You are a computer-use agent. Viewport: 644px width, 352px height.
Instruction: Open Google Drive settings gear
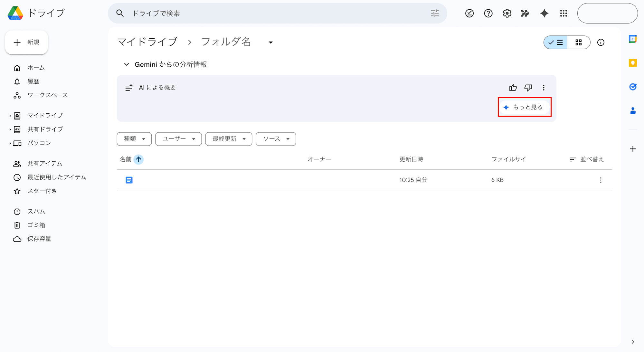507,13
